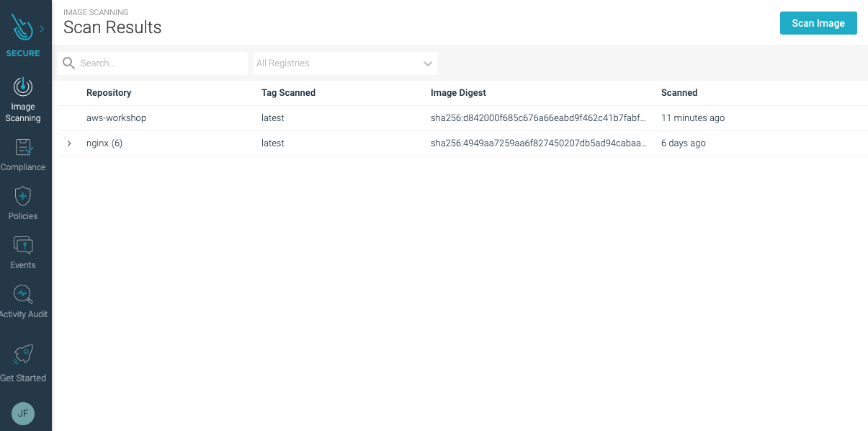Click the Scan Image button
The width and height of the screenshot is (868, 431).
pyautogui.click(x=818, y=23)
